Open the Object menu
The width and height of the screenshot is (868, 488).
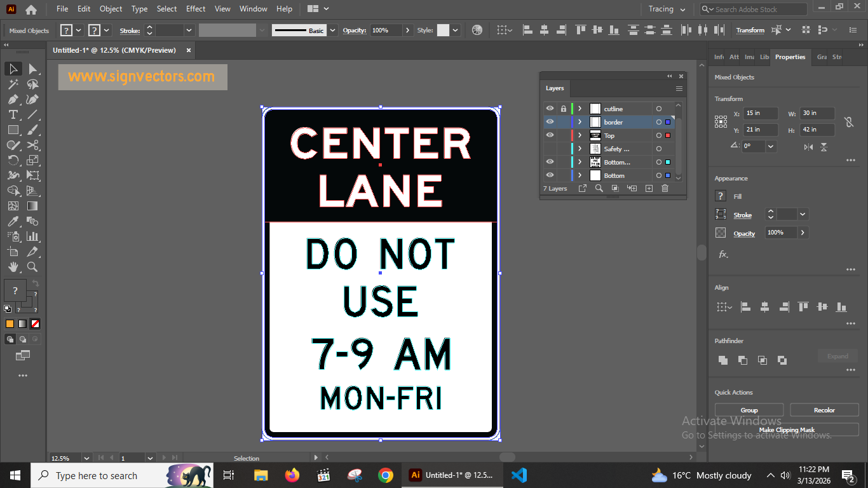pos(111,9)
